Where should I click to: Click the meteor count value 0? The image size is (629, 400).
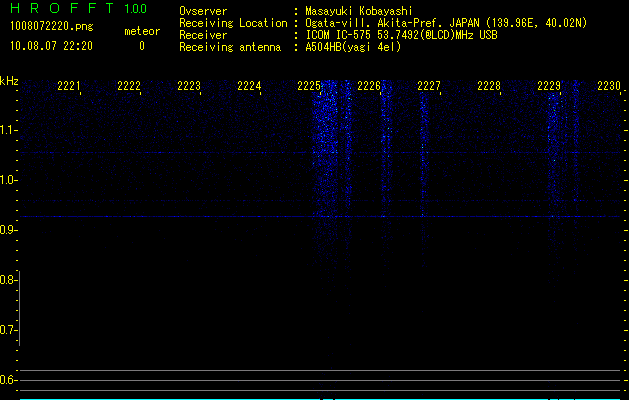142,46
